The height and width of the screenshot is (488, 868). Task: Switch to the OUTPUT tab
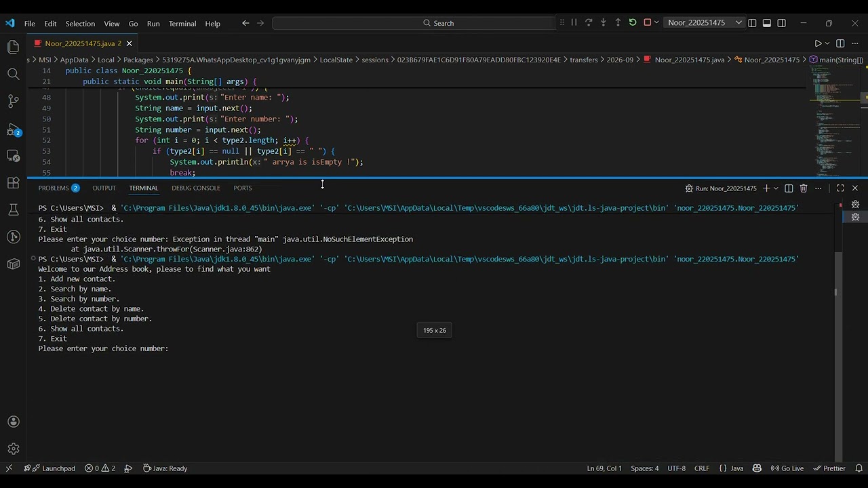tap(104, 188)
